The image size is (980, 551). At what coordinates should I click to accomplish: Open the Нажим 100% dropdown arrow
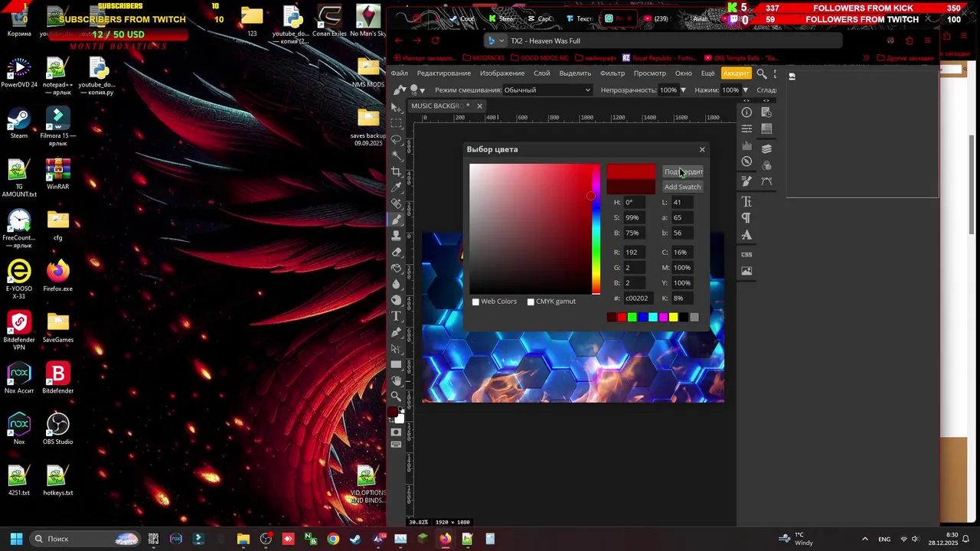[745, 90]
